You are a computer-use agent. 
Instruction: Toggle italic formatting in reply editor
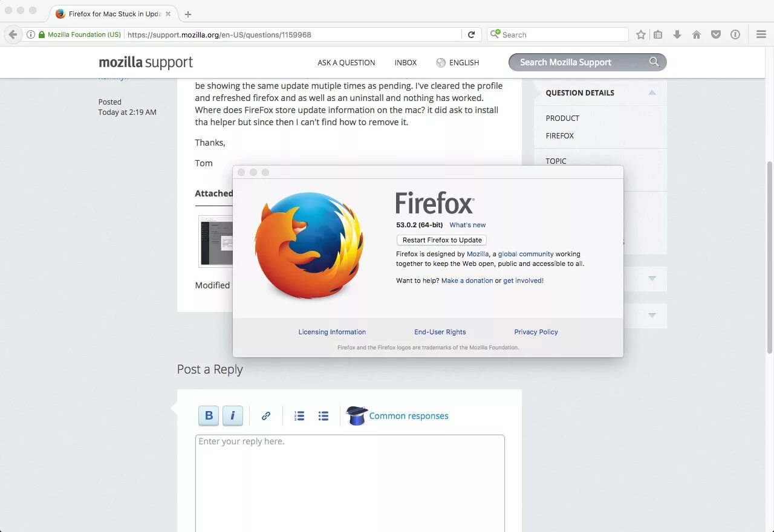(233, 415)
